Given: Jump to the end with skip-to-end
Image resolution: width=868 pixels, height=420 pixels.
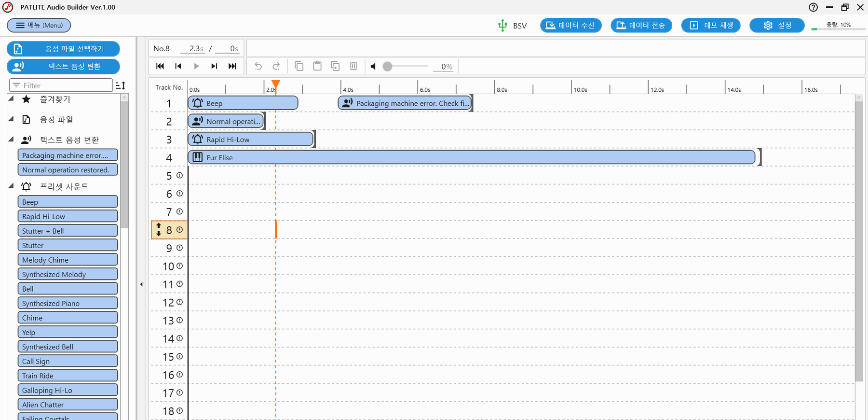Looking at the screenshot, I should click(232, 66).
